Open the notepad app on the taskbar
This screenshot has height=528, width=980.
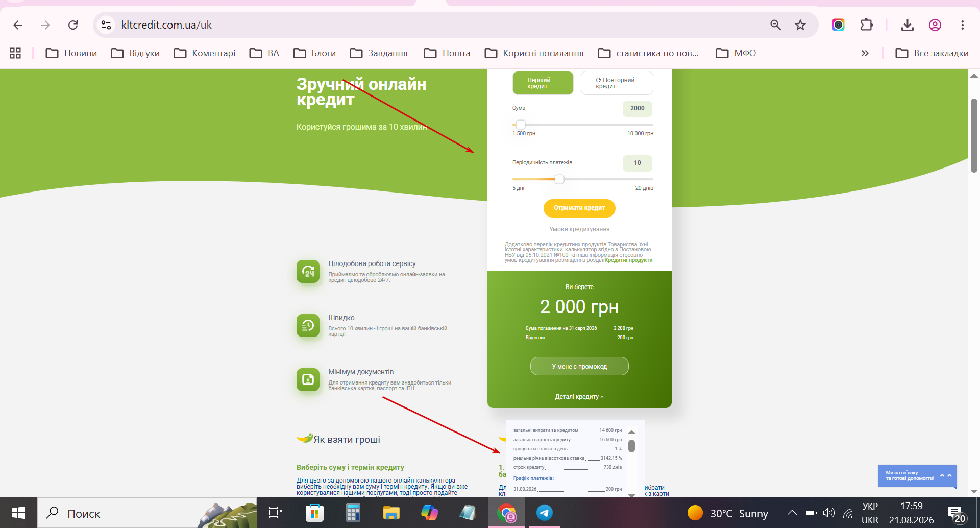pyautogui.click(x=468, y=513)
